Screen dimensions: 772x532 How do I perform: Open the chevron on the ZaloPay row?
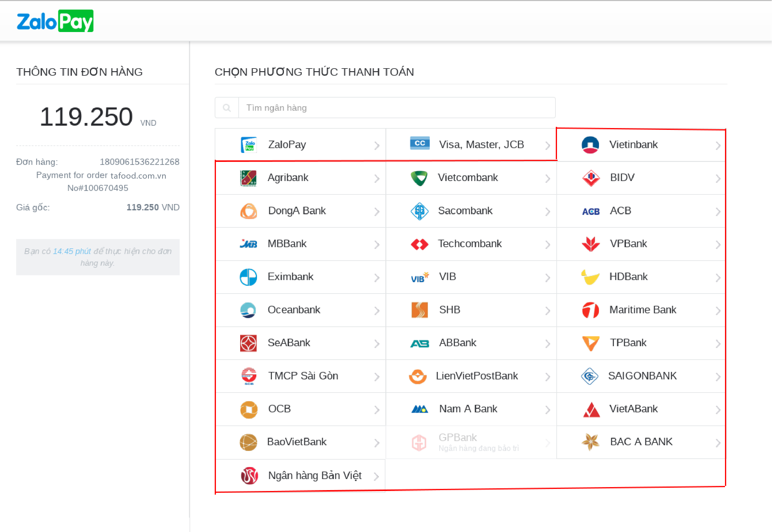pyautogui.click(x=377, y=146)
